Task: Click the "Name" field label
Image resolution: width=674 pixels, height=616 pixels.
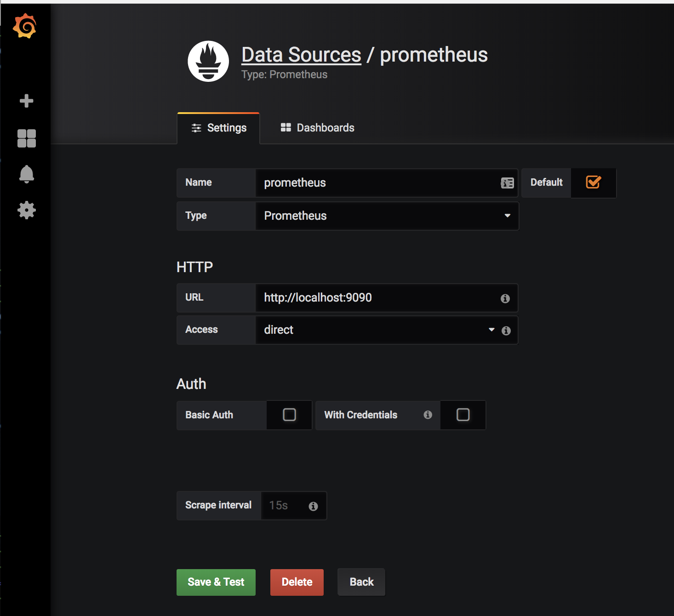Action: tap(199, 183)
